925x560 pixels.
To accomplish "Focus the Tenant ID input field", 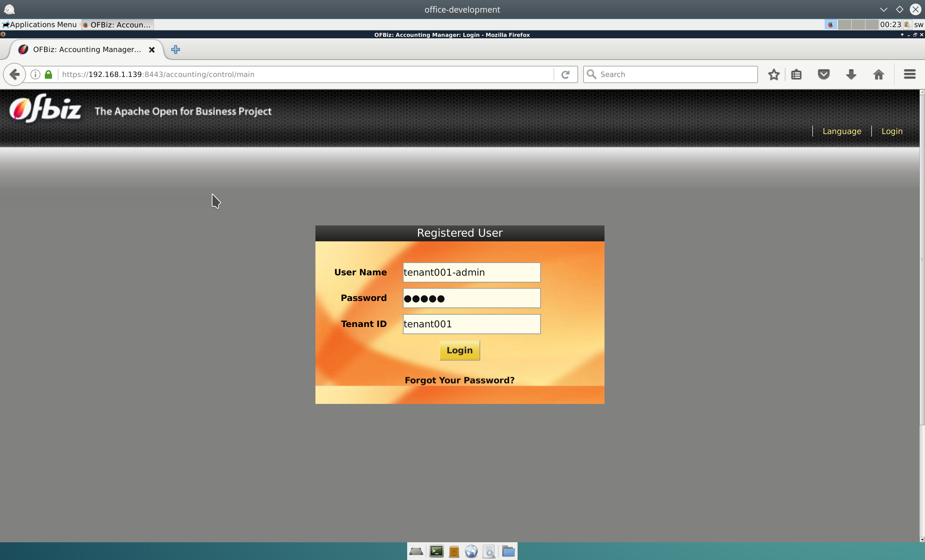I will click(472, 324).
